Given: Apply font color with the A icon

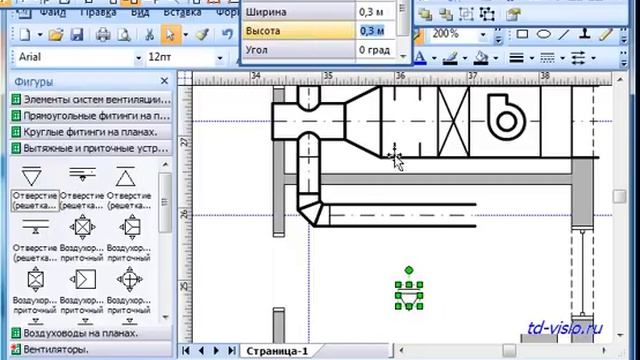Looking at the screenshot, I should pos(420,58).
